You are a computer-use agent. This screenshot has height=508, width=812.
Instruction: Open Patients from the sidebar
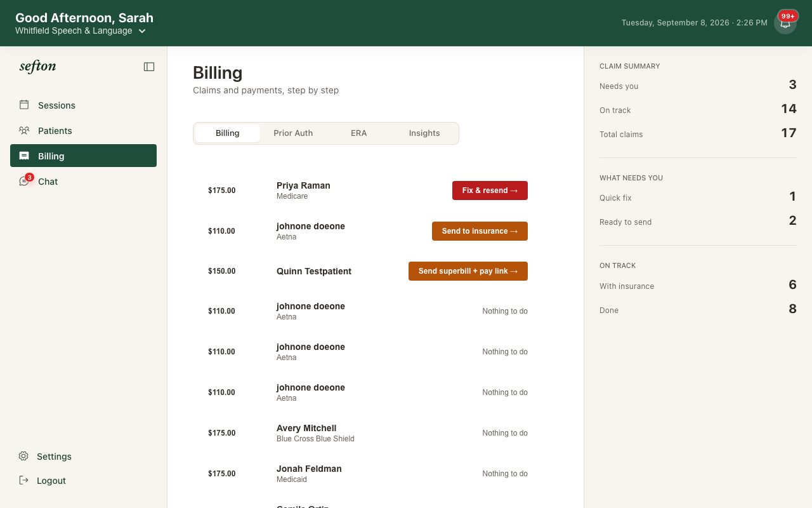tap(83, 130)
